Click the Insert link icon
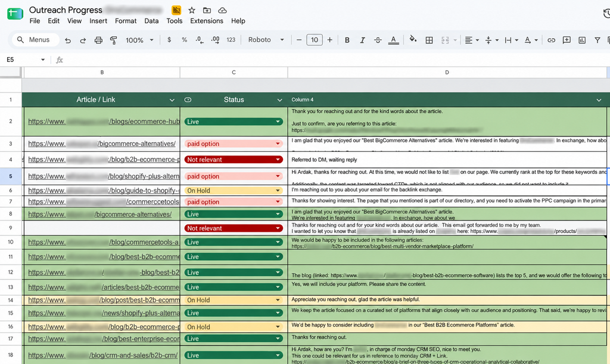The width and height of the screenshot is (610, 364). coord(551,40)
